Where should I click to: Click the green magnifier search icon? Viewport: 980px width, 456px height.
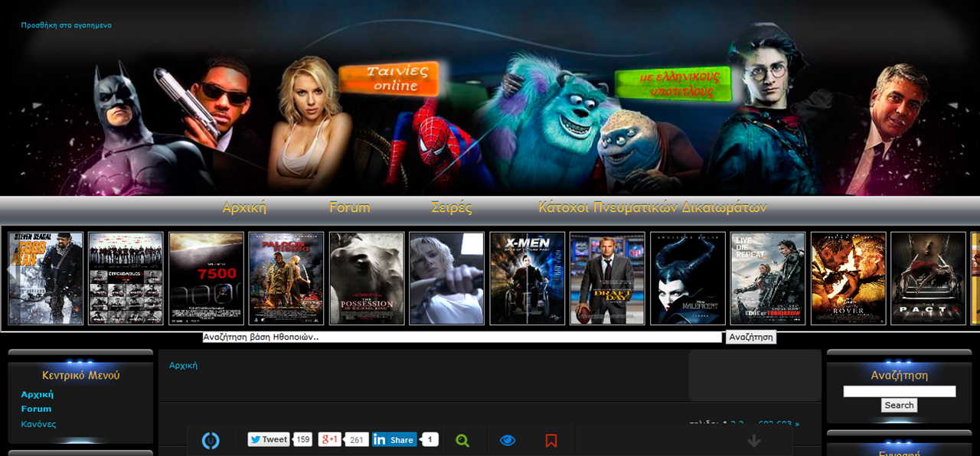point(462,441)
